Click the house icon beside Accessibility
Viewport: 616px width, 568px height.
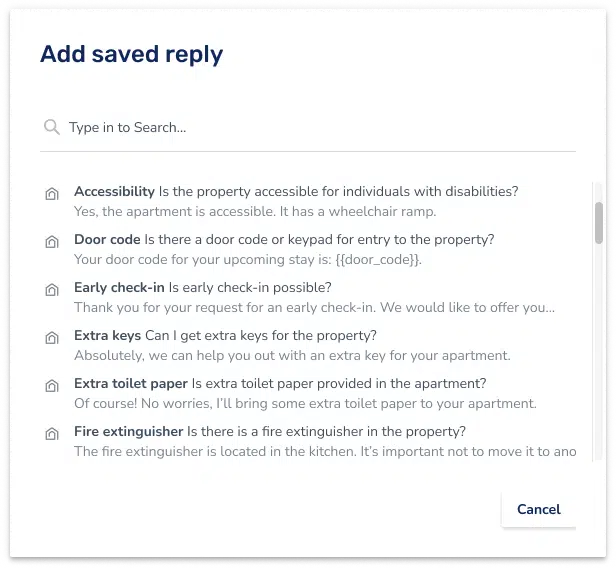pyautogui.click(x=52, y=193)
